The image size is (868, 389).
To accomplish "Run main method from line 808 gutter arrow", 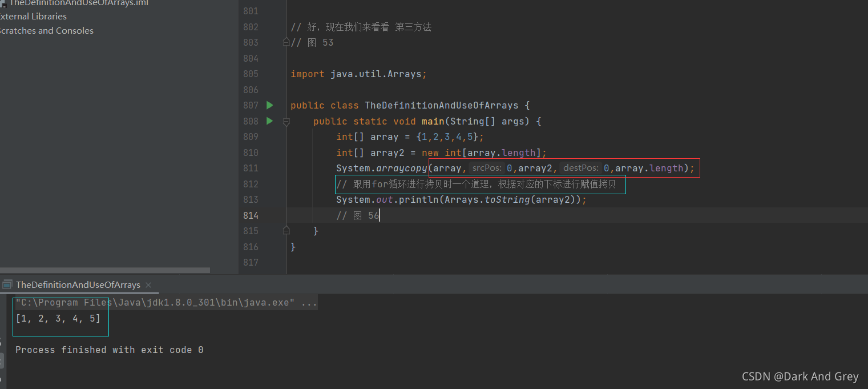I will [x=270, y=121].
